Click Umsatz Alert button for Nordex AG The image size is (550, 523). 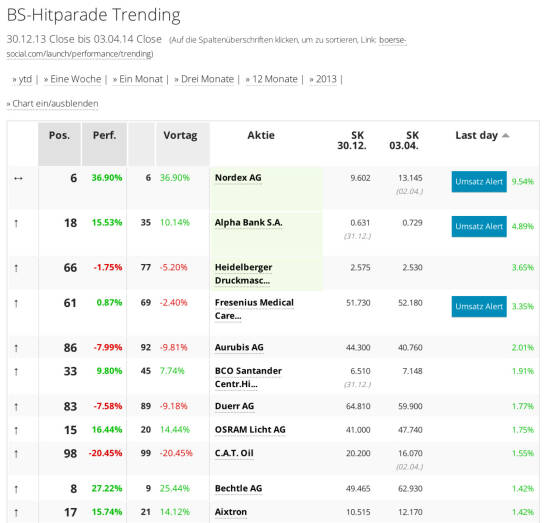pos(479,182)
